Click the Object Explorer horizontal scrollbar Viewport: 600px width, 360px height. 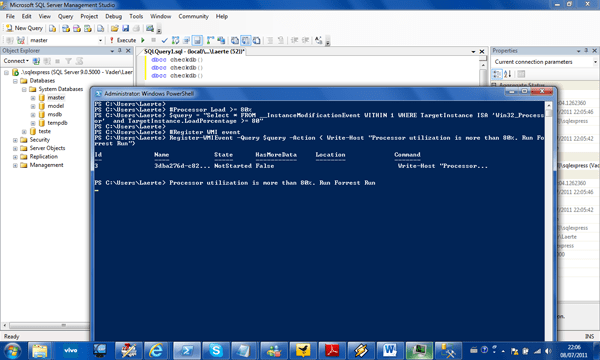coord(45,326)
